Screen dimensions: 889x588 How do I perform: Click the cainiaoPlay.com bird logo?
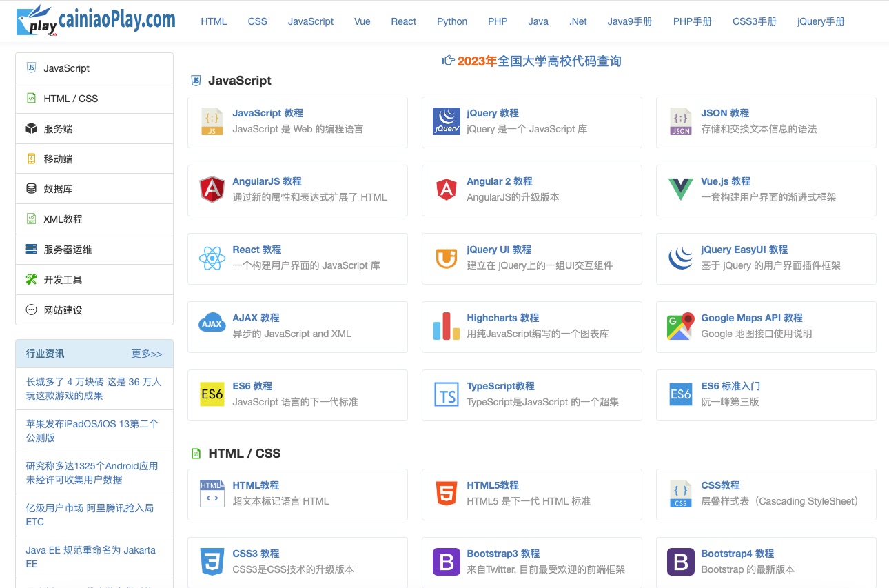(x=96, y=21)
